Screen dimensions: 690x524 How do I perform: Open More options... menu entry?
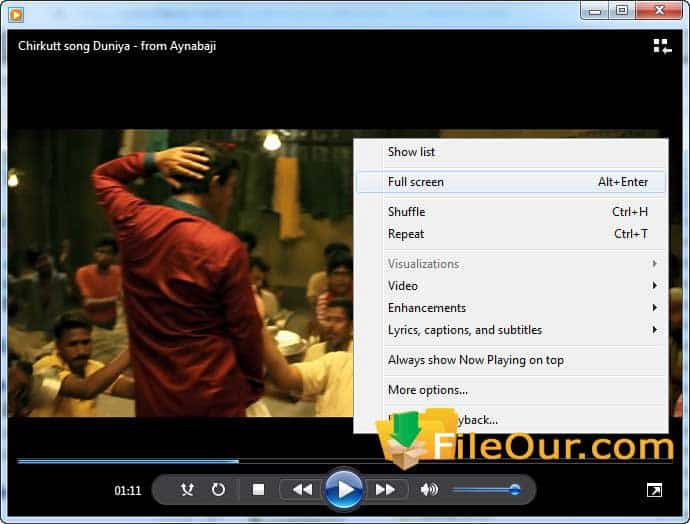click(427, 390)
